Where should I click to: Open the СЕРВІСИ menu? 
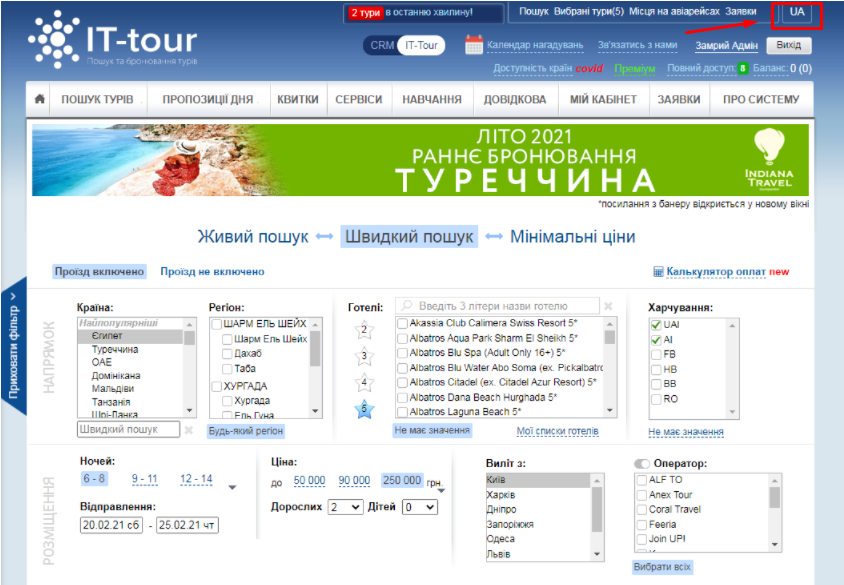pos(358,100)
